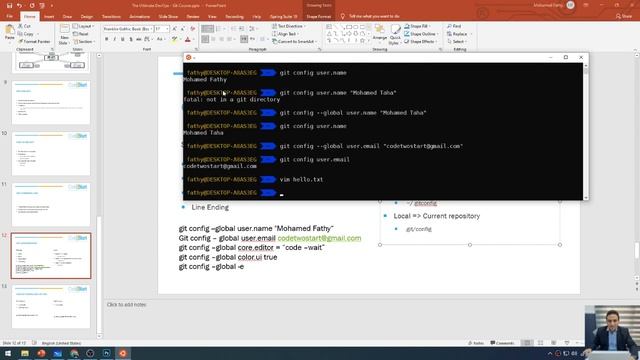Apply text highlight color

point(175,40)
